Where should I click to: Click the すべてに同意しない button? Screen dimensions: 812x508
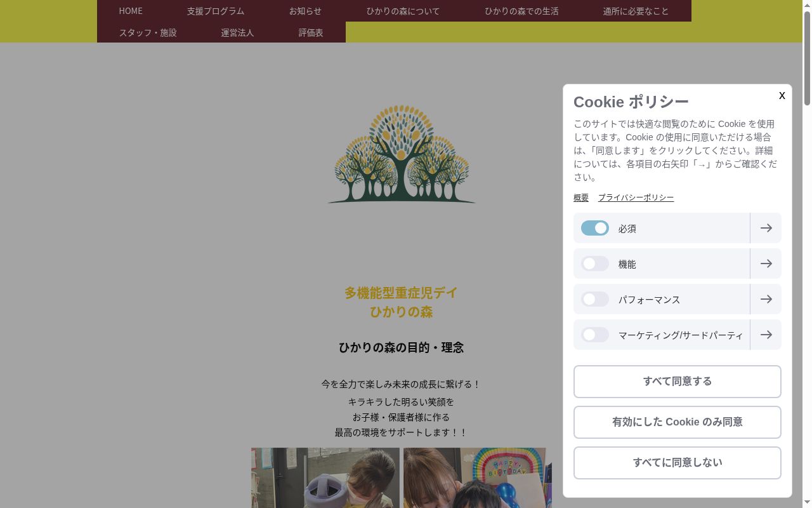678,463
